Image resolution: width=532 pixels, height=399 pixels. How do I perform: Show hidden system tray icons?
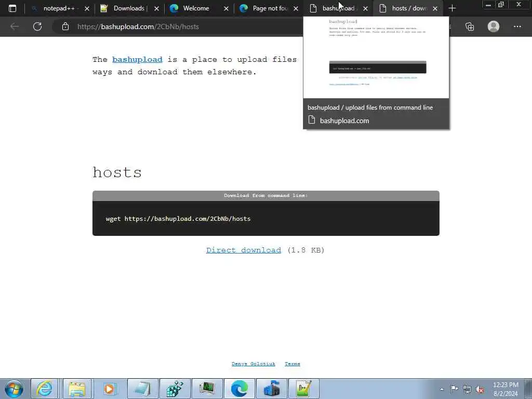(442, 389)
